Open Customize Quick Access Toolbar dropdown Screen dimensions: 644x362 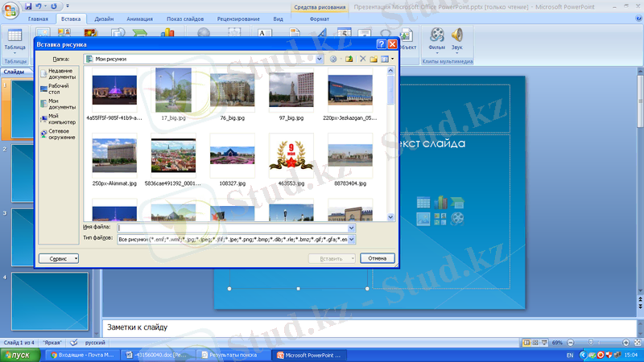pos(68,6)
